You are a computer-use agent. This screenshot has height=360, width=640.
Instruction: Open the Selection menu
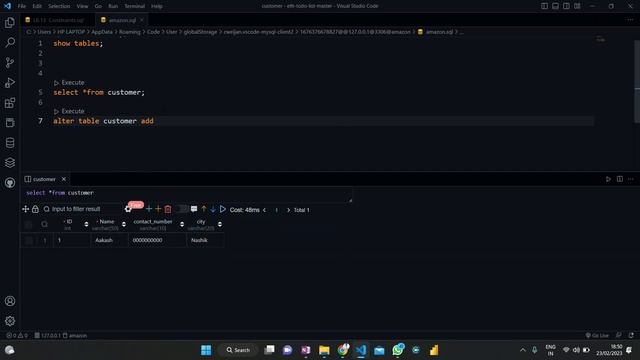(59, 6)
